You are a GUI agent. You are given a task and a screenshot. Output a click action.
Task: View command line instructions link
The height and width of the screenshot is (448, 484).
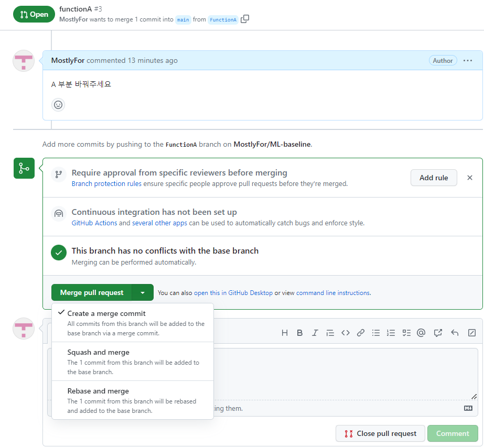(x=333, y=293)
